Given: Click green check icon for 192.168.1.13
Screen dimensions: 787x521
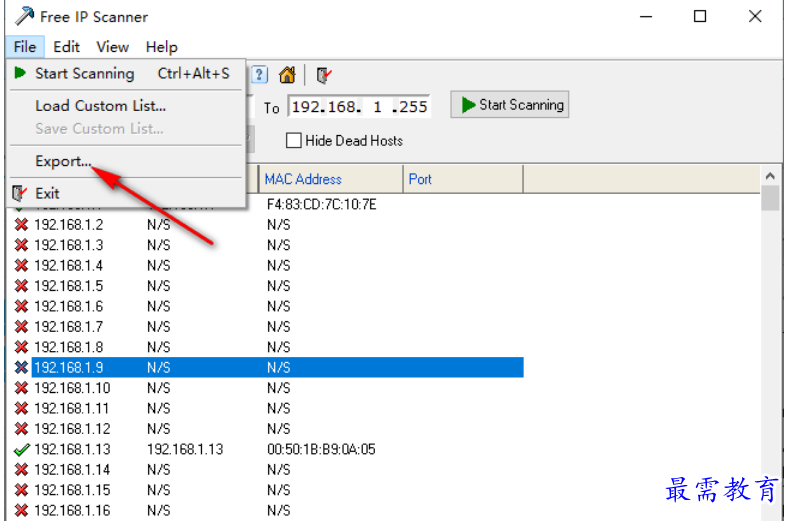Looking at the screenshot, I should click(22, 450).
